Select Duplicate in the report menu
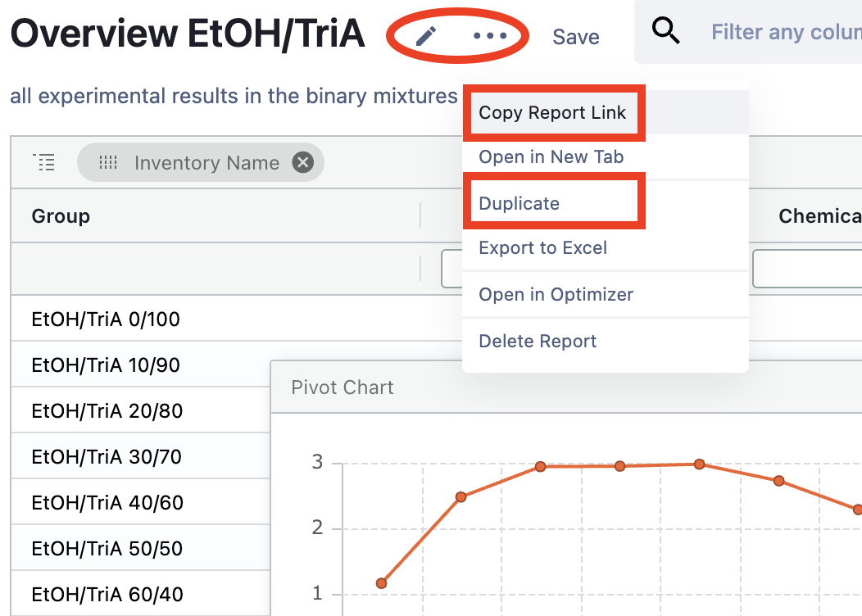 (519, 204)
